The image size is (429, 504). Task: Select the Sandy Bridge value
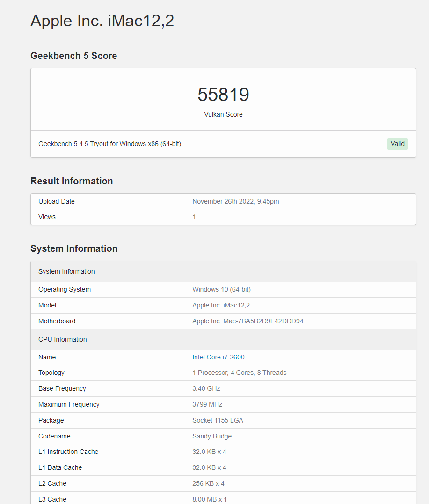pyautogui.click(x=212, y=436)
